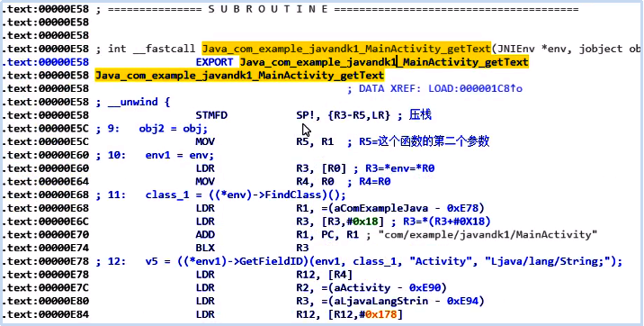Select the MOV R5, R1 operands
Viewport: 644px width, 326px height.
click(x=315, y=141)
